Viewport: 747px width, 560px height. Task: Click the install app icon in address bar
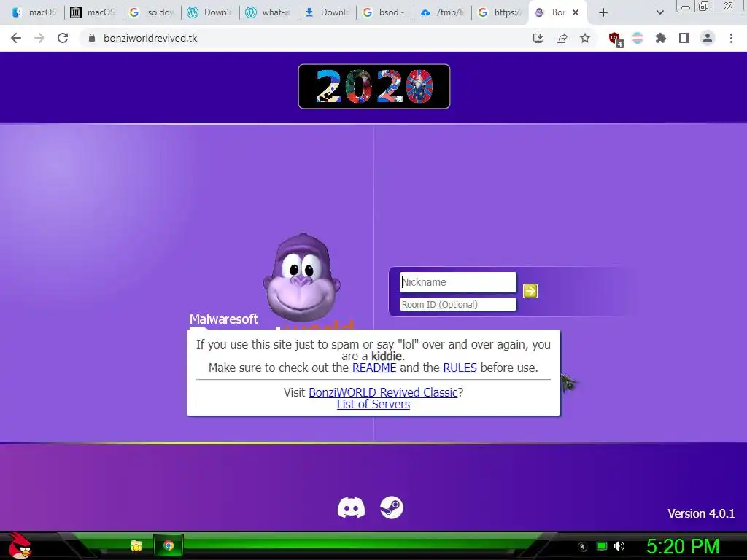538,38
